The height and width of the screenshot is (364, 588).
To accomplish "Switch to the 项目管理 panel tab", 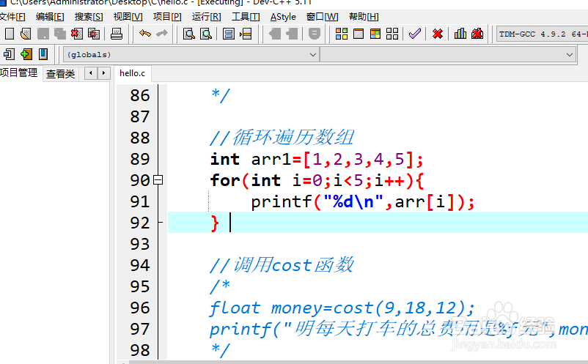I will tap(19, 73).
